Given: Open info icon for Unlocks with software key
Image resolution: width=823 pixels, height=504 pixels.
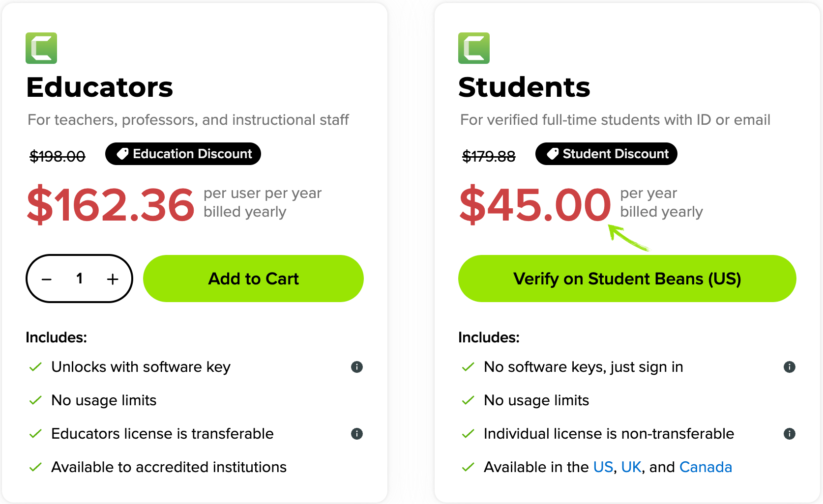Looking at the screenshot, I should click(357, 367).
